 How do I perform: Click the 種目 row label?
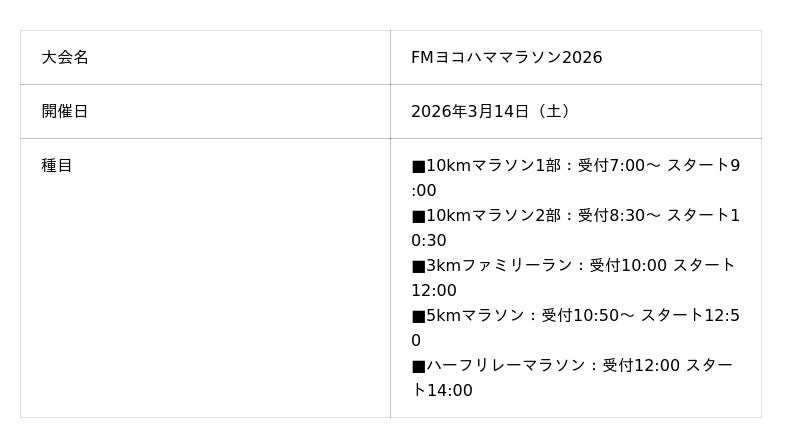[57, 166]
